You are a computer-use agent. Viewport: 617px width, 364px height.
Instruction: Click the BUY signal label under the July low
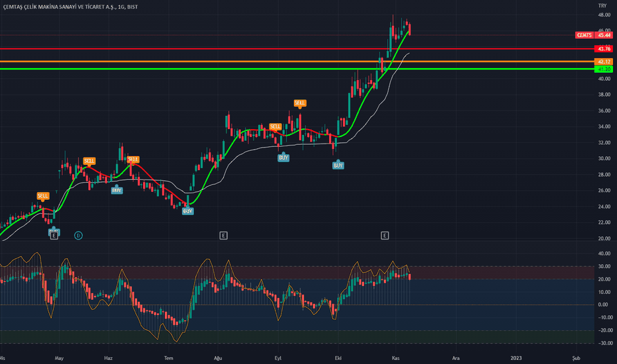(188, 210)
